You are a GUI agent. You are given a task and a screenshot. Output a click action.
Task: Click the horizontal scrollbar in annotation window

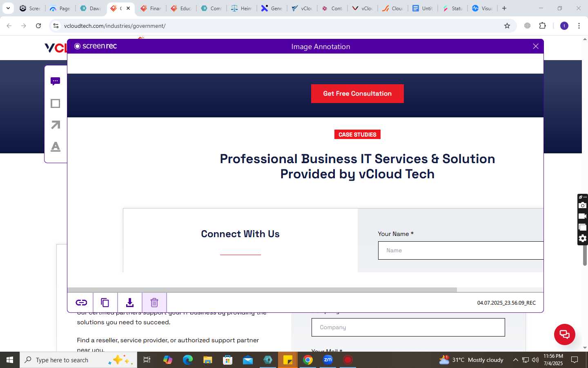pyautogui.click(x=262, y=289)
